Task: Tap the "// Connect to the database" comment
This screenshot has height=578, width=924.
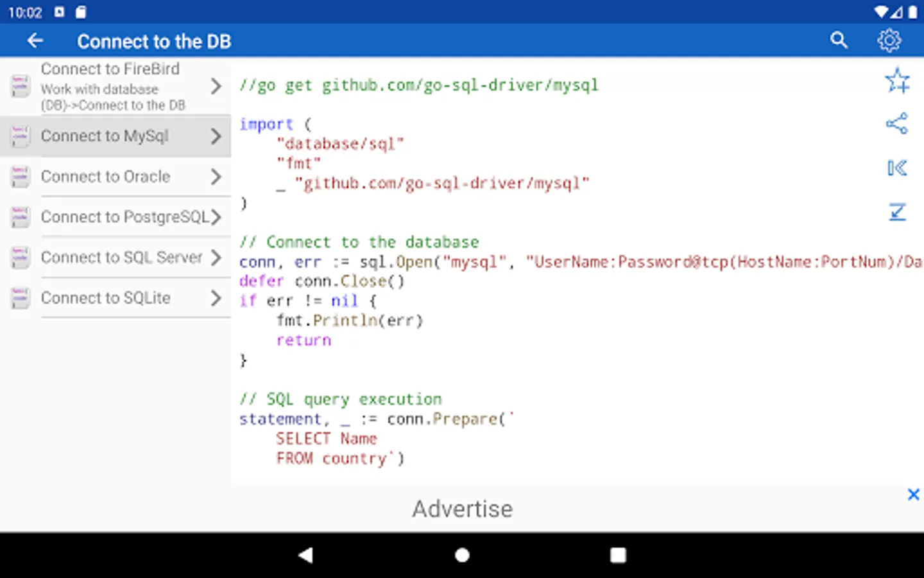Action: 359,242
